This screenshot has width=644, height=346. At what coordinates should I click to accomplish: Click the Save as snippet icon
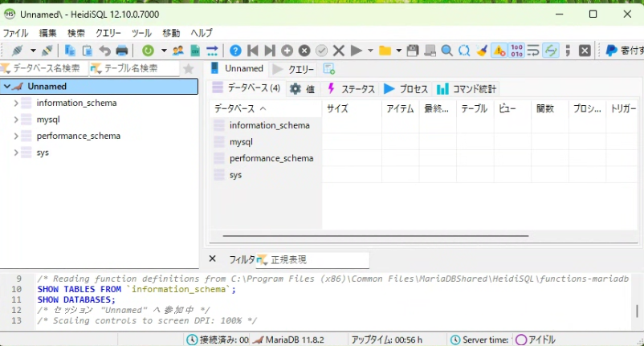(x=430, y=51)
